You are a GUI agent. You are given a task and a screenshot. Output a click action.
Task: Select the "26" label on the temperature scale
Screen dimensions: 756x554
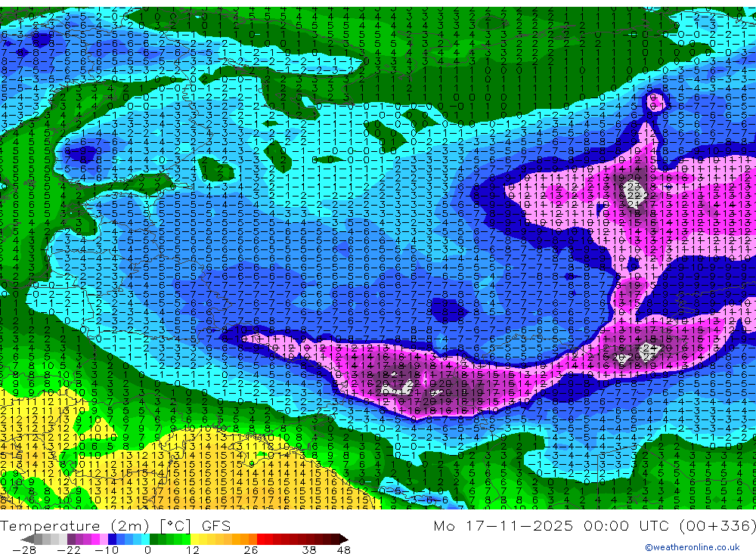pyautogui.click(x=251, y=549)
